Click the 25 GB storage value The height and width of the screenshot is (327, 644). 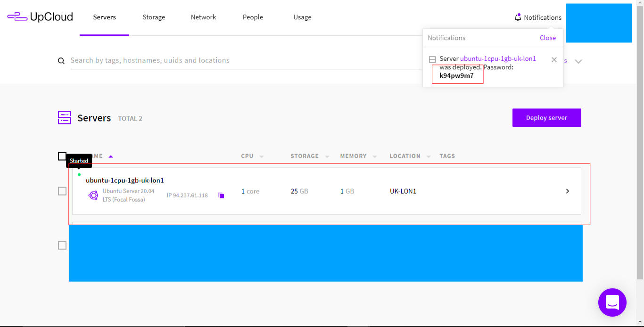click(299, 191)
